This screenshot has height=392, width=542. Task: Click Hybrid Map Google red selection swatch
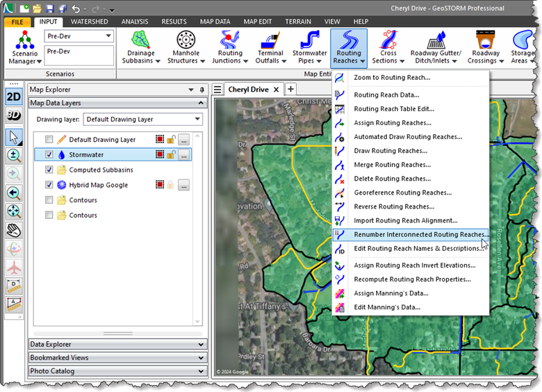click(160, 185)
